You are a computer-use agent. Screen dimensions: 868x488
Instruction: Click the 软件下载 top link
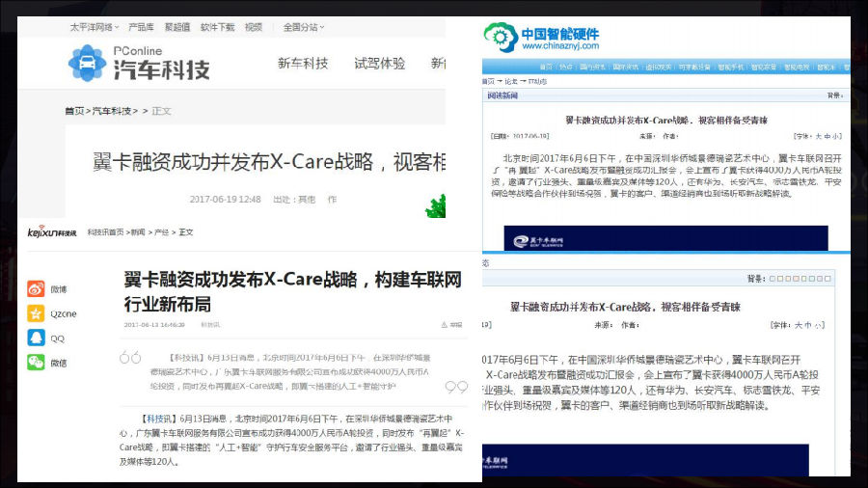point(216,27)
